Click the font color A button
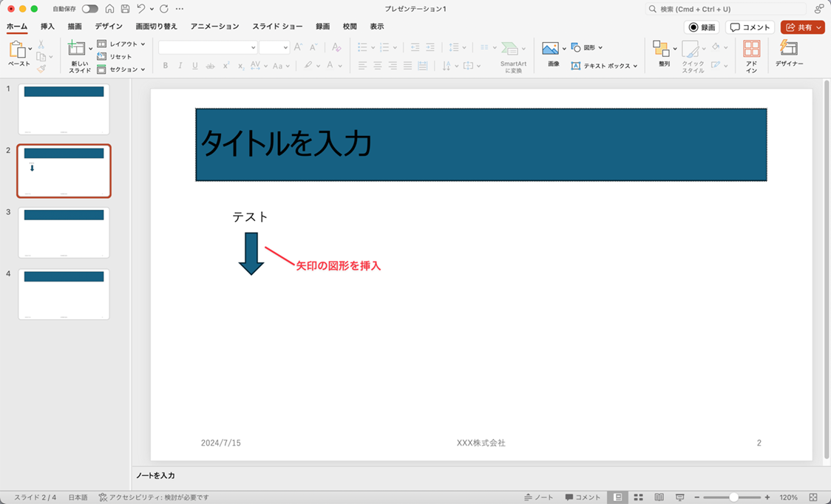The width and height of the screenshot is (831, 504). [x=330, y=66]
